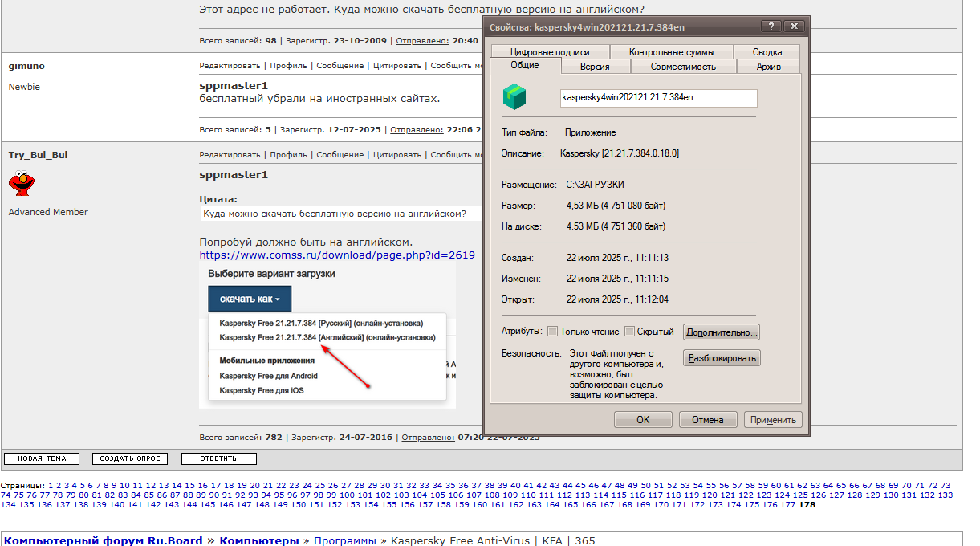Click "Редактировать" in gimuno's post
The width and height of the screenshot is (980, 546).
230,66
